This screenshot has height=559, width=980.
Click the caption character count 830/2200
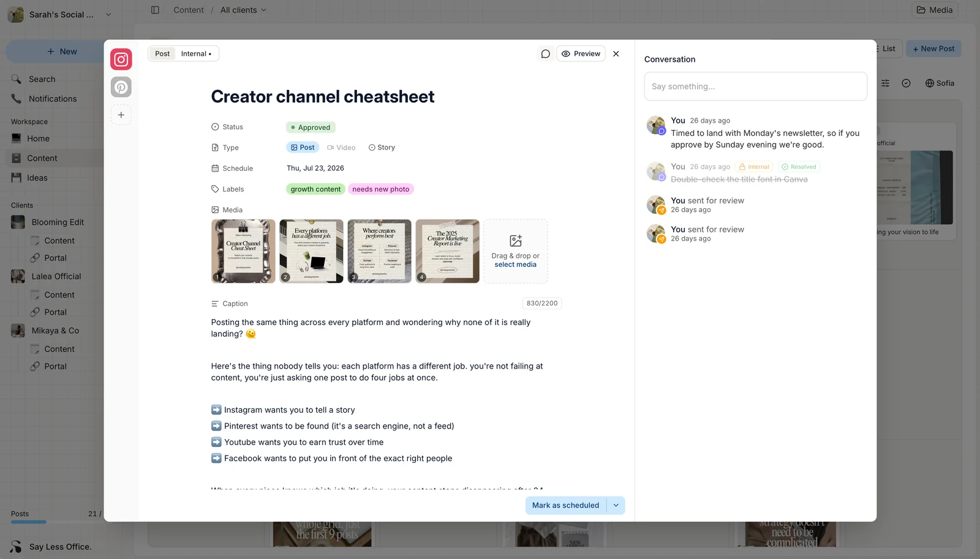[x=542, y=303]
